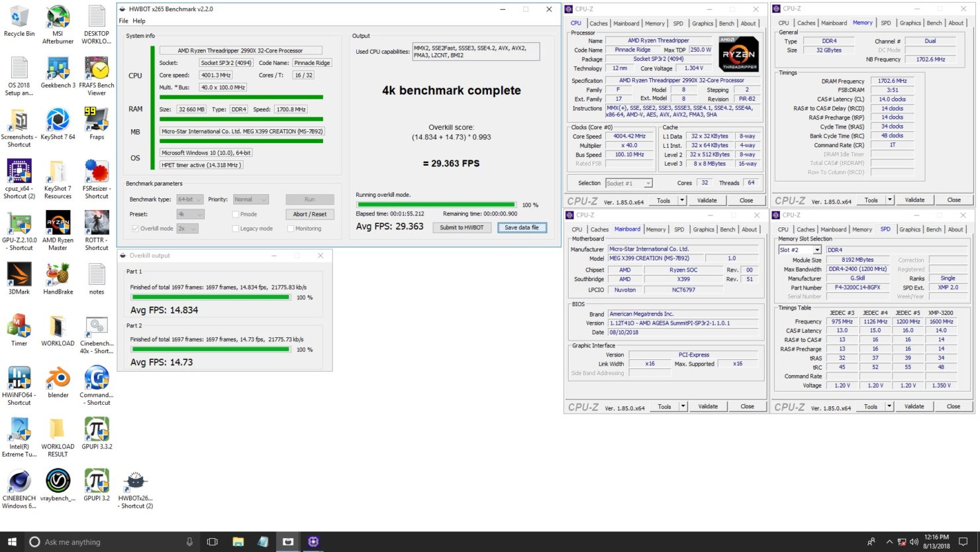The image size is (980, 552).
Task: Click the Cortana Ask me anything search box
Action: (x=113, y=541)
